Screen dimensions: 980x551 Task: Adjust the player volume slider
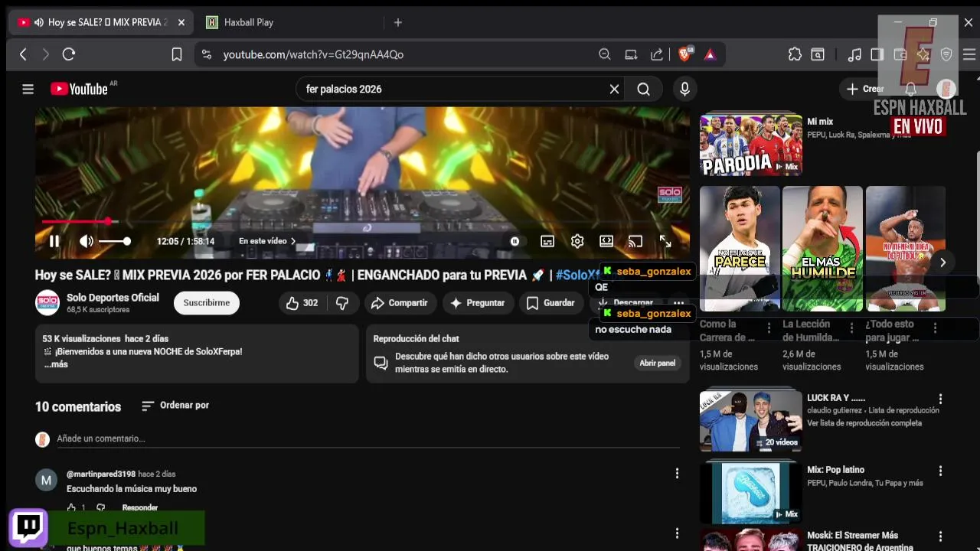114,241
